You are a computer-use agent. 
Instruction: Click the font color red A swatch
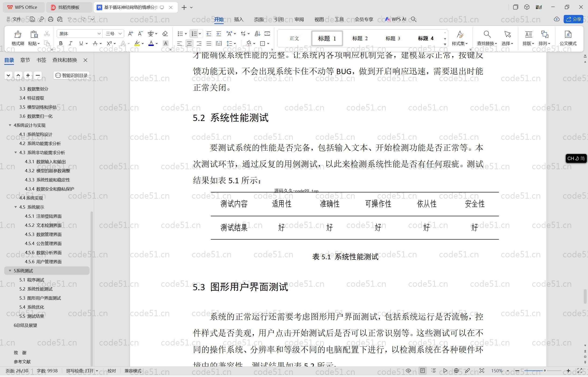[151, 43]
